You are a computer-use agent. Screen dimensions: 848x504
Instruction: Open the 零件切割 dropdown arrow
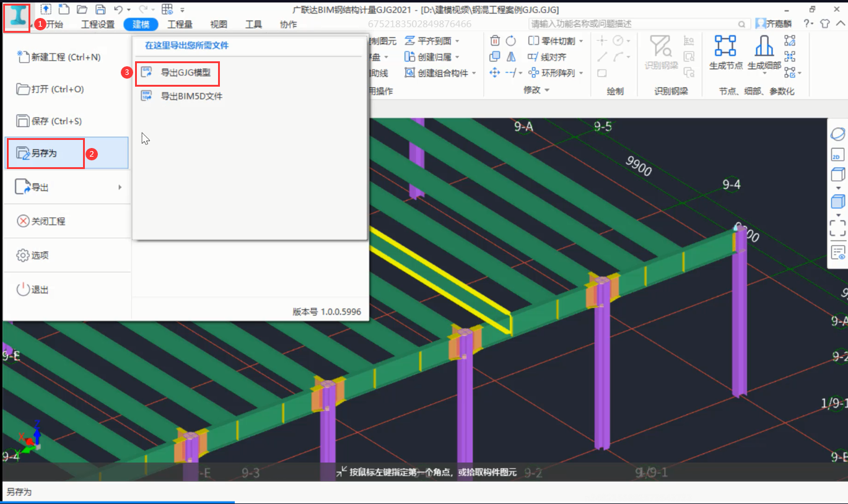coord(580,41)
